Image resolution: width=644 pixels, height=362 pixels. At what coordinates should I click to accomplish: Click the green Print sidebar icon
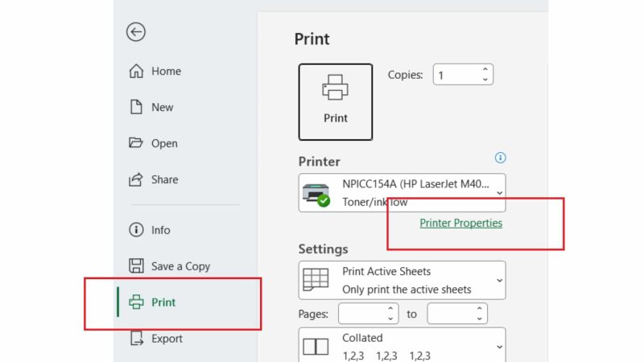coord(136,302)
